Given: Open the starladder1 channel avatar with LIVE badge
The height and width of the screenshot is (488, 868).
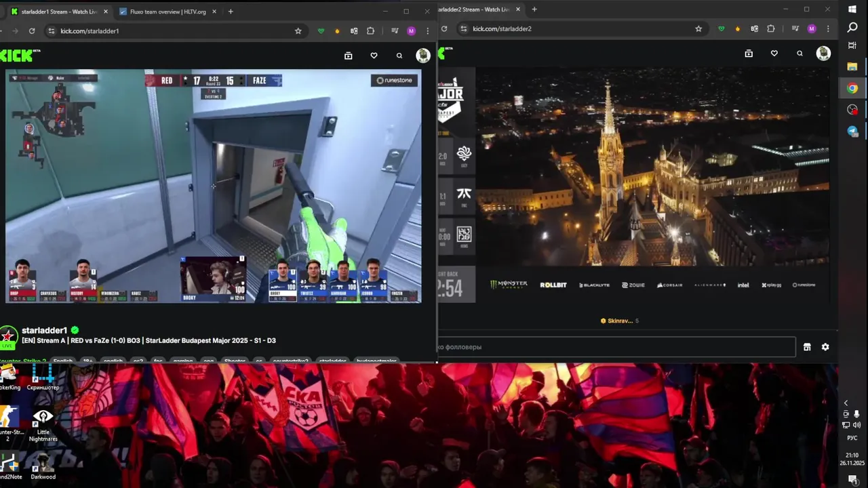Looking at the screenshot, I should [x=8, y=337].
